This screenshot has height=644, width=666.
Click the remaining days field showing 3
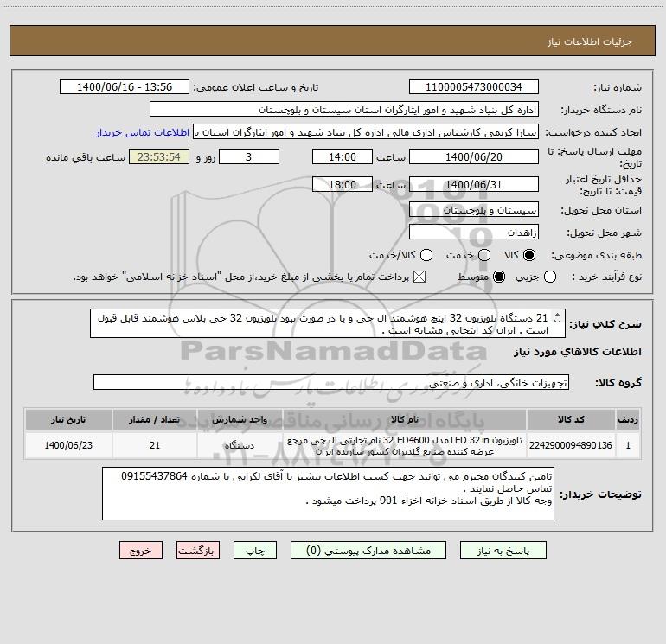(x=249, y=156)
